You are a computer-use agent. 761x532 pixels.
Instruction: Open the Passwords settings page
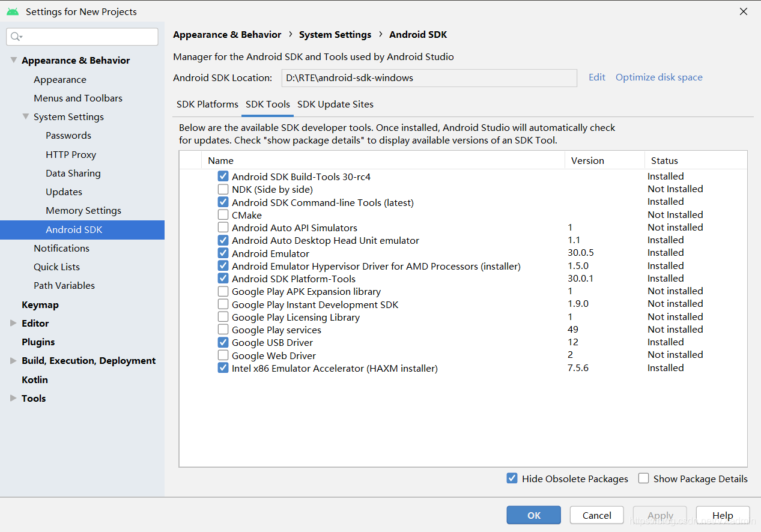point(68,135)
